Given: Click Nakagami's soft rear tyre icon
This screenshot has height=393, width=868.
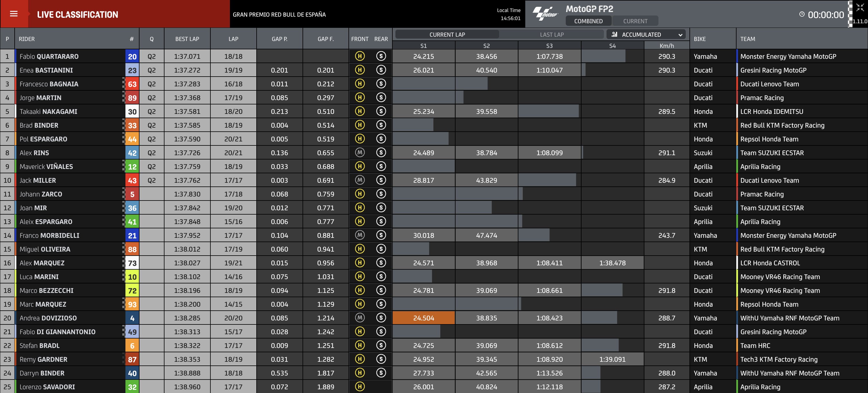Looking at the screenshot, I should [381, 111].
